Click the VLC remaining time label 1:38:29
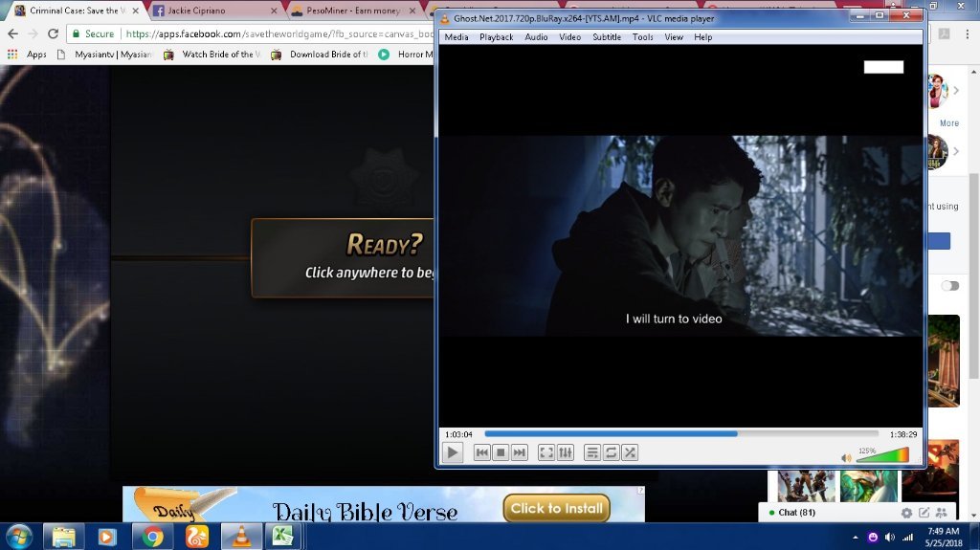 pos(903,434)
